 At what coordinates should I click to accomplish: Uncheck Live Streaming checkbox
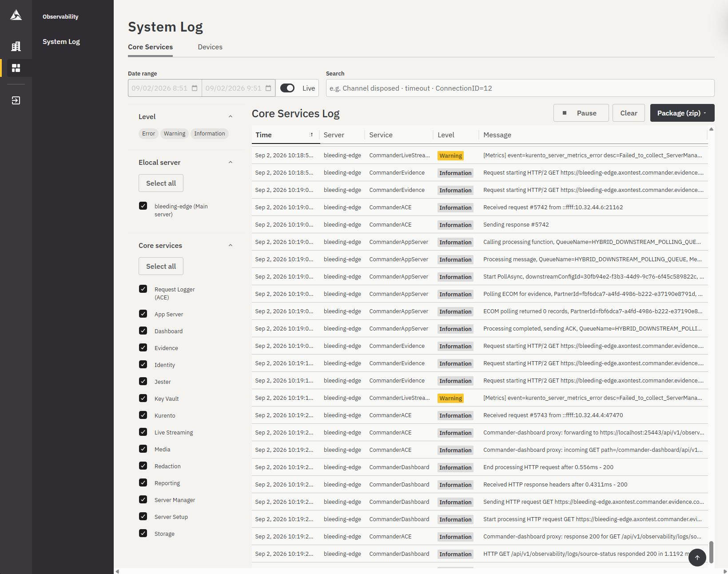point(143,432)
